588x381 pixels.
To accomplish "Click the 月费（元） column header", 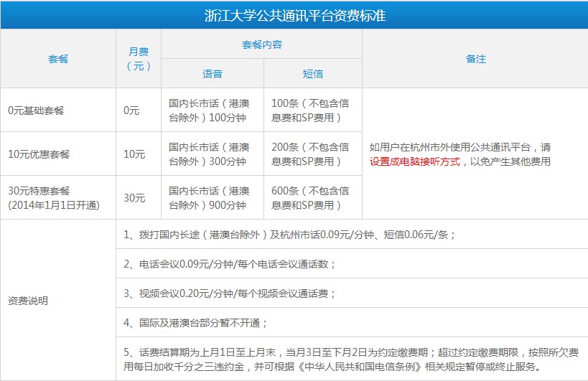I will point(139,59).
